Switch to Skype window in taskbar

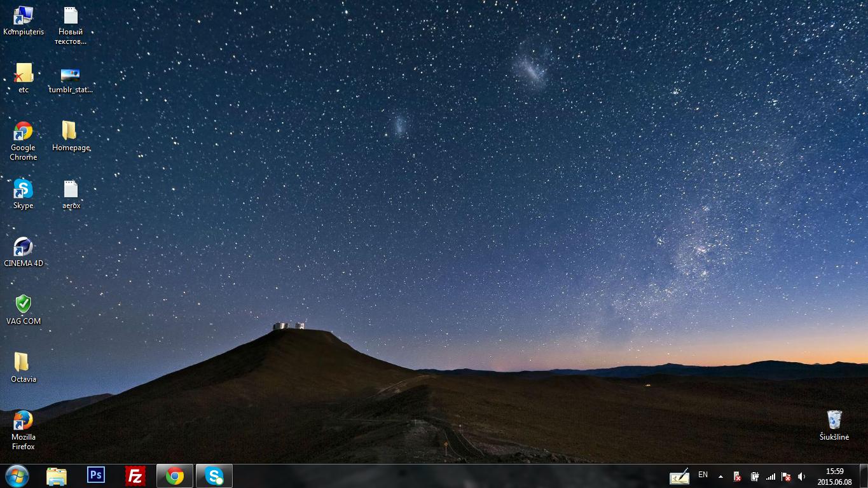214,476
